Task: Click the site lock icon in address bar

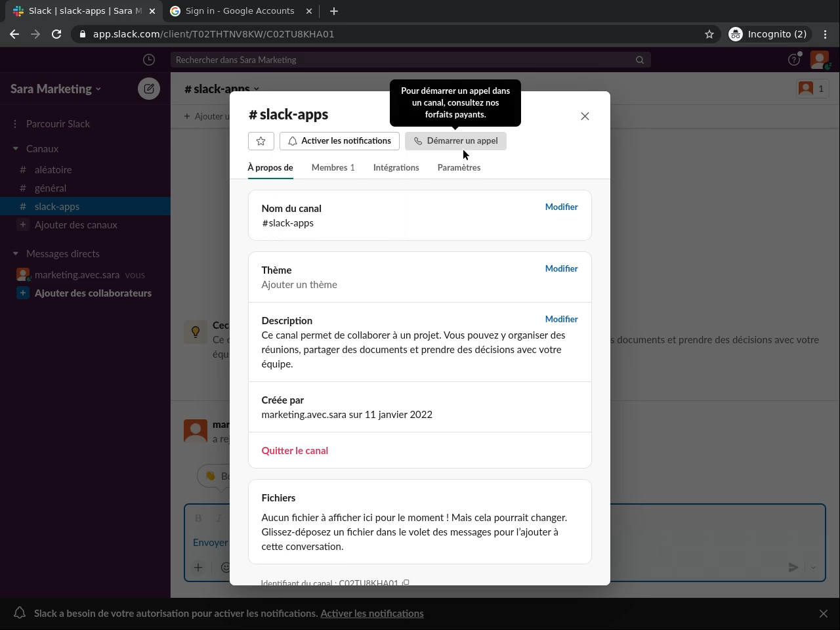Action: pos(83,34)
